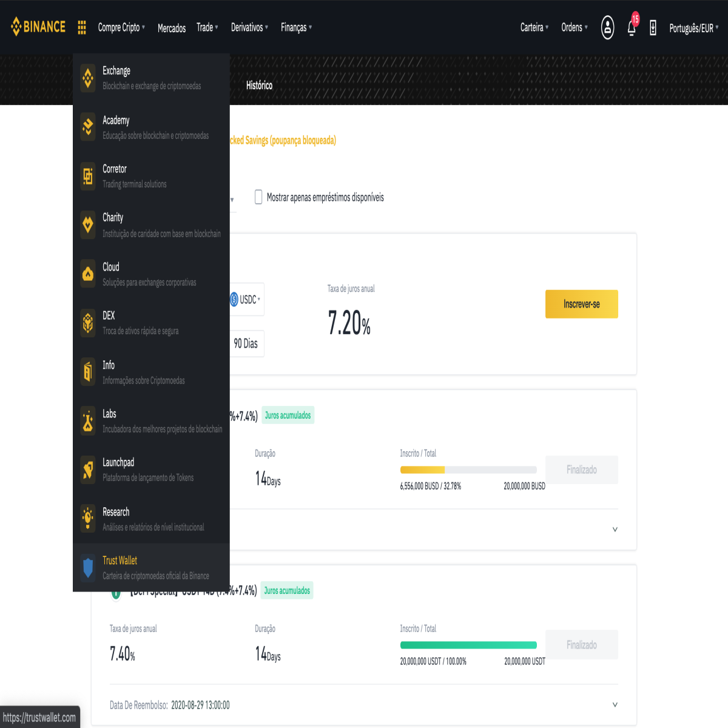
Task: Click the app download icon
Action: (653, 27)
